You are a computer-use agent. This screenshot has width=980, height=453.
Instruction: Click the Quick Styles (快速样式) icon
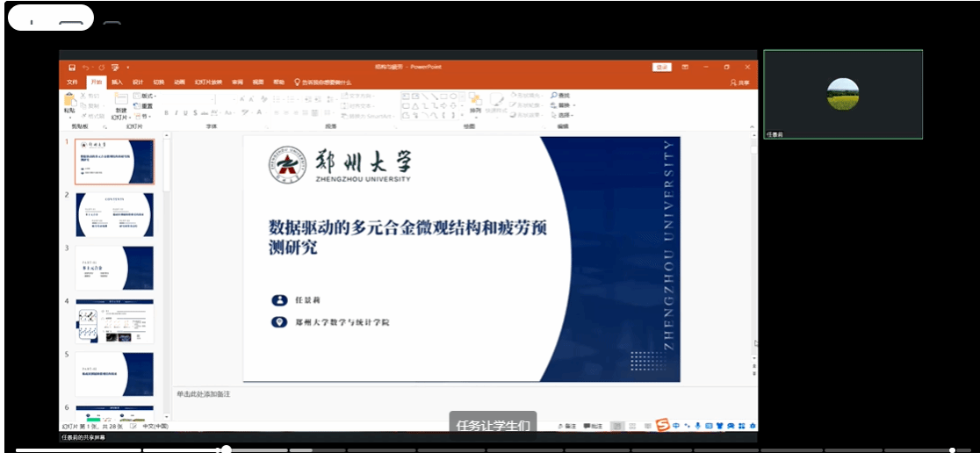tap(497, 100)
